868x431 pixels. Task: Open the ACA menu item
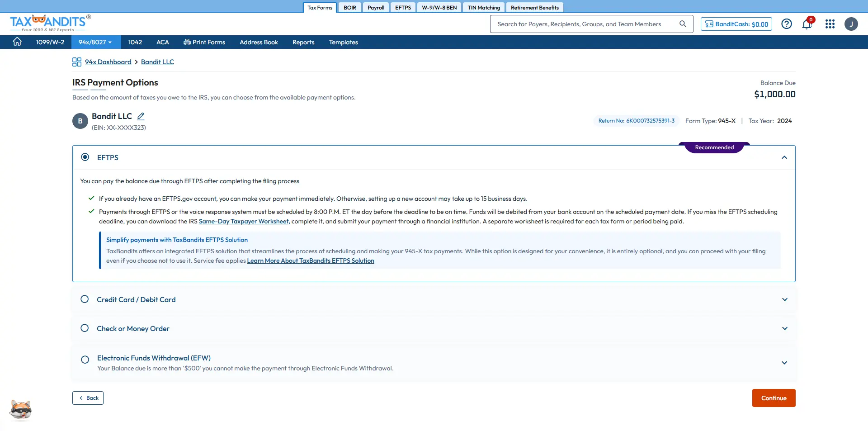pos(163,42)
